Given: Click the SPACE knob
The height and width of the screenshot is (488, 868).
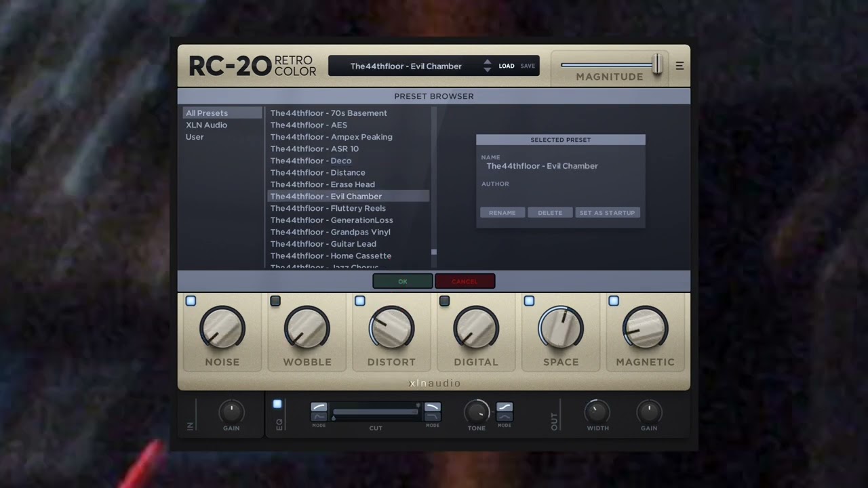Looking at the screenshot, I should click(x=561, y=328).
